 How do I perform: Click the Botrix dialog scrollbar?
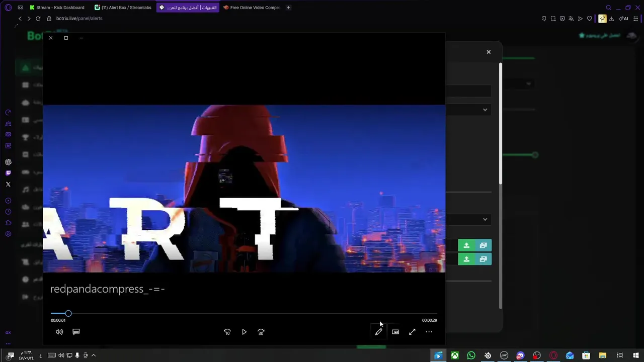point(501,123)
